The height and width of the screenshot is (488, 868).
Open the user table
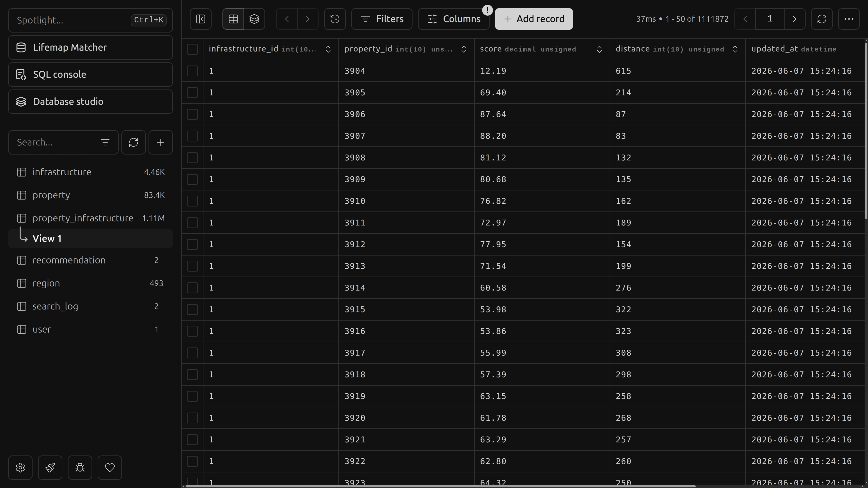click(x=90, y=329)
